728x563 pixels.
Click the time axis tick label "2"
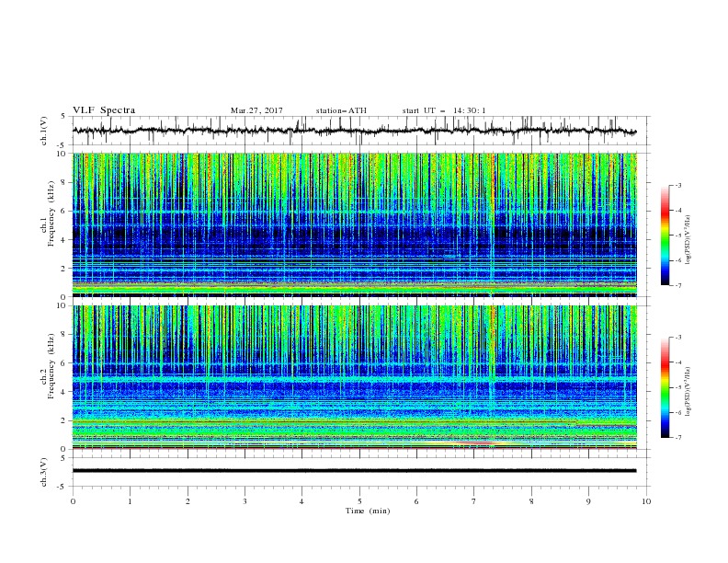click(188, 501)
